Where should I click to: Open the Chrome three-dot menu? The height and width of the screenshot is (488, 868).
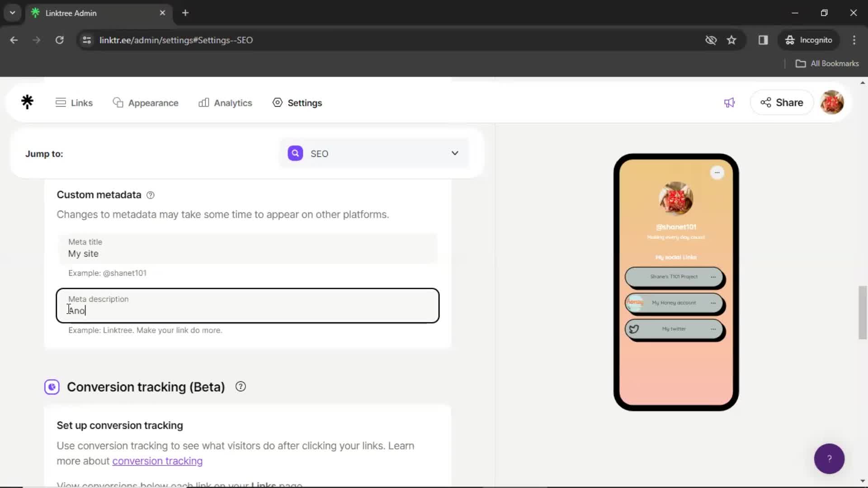(854, 40)
